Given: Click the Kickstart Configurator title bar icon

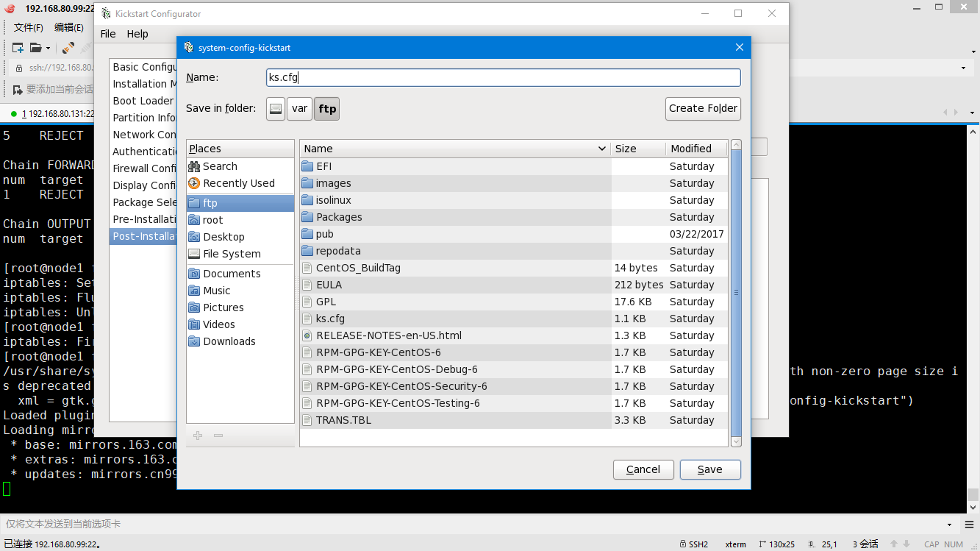Looking at the screenshot, I should pyautogui.click(x=106, y=14).
